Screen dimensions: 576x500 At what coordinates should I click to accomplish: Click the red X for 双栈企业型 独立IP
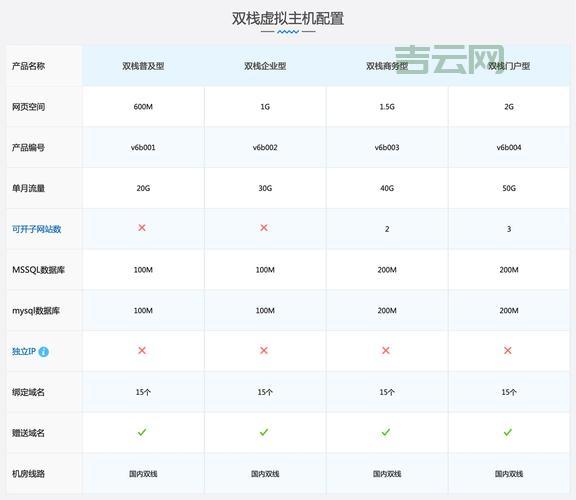264,350
